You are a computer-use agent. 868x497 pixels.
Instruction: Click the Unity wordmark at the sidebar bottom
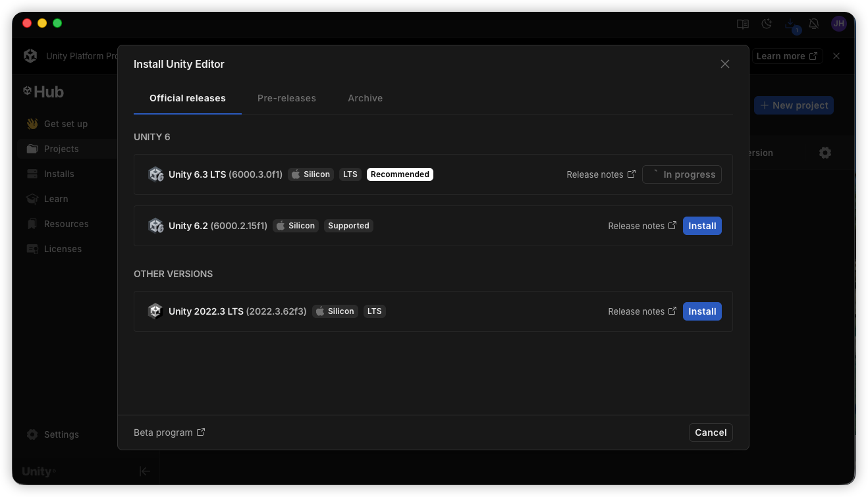coord(38,471)
